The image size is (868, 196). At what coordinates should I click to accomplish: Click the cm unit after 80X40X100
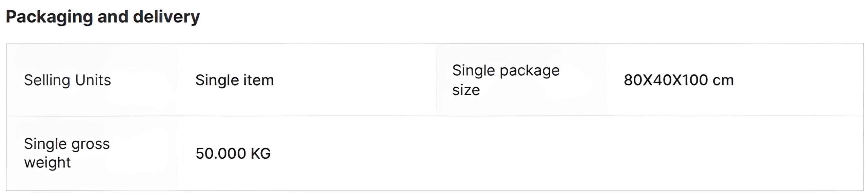pyautogui.click(x=723, y=81)
